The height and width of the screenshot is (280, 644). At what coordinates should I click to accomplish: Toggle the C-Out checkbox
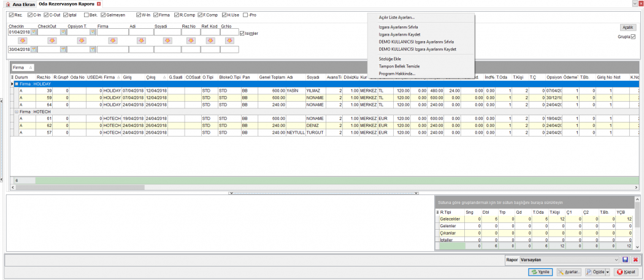click(x=47, y=15)
